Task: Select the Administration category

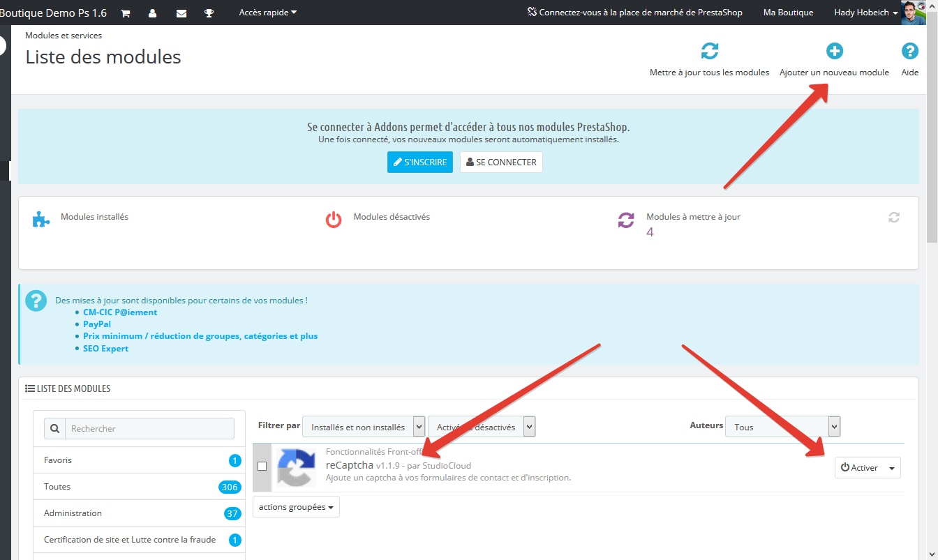Action: (x=139, y=513)
